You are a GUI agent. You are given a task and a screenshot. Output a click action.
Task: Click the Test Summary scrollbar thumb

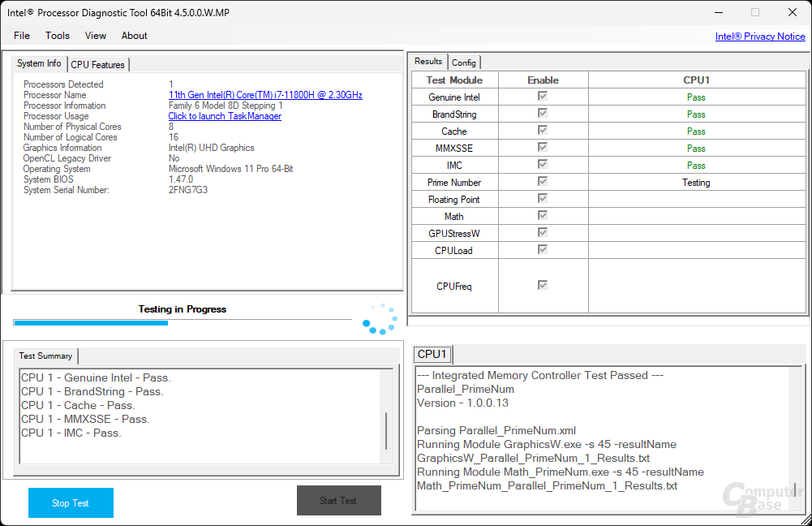tap(386, 431)
